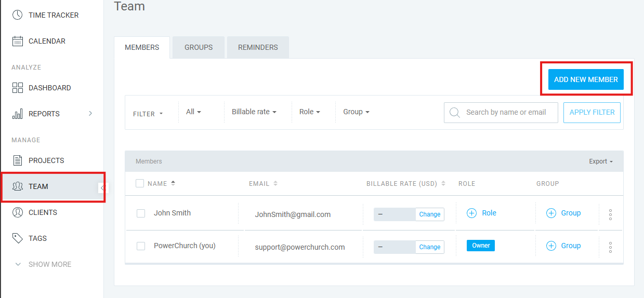Image resolution: width=644 pixels, height=298 pixels.
Task: Click the Clients person icon
Action: click(x=18, y=212)
